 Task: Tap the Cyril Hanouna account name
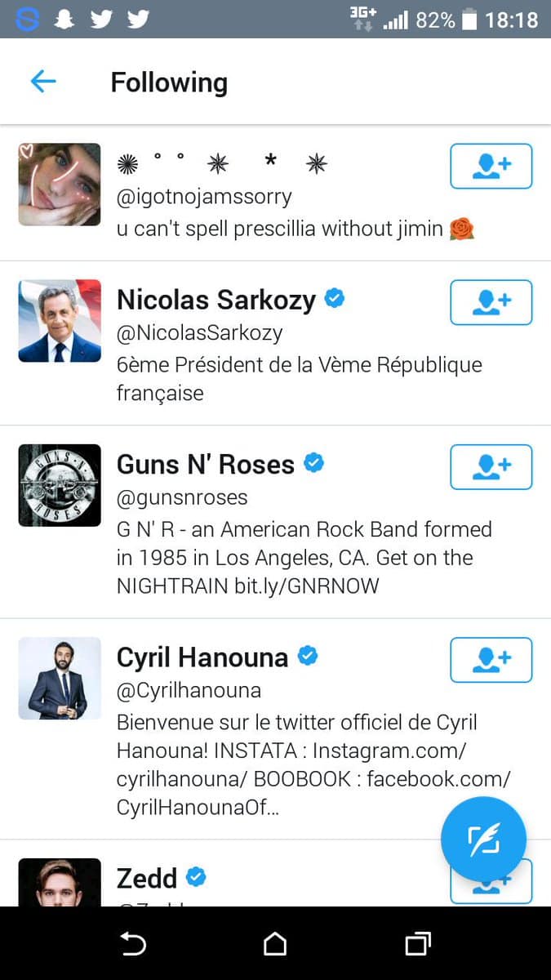click(x=202, y=657)
